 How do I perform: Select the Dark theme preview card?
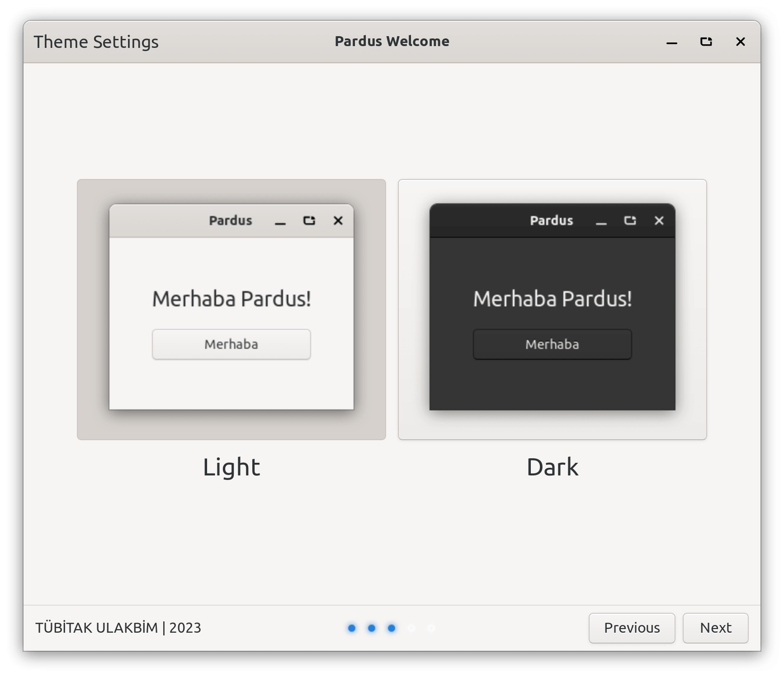tap(552, 309)
